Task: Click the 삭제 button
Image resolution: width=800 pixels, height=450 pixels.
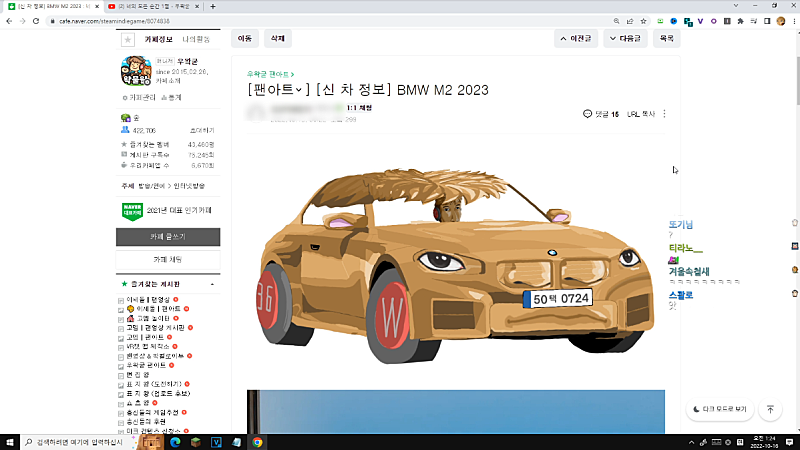Action: tap(278, 38)
